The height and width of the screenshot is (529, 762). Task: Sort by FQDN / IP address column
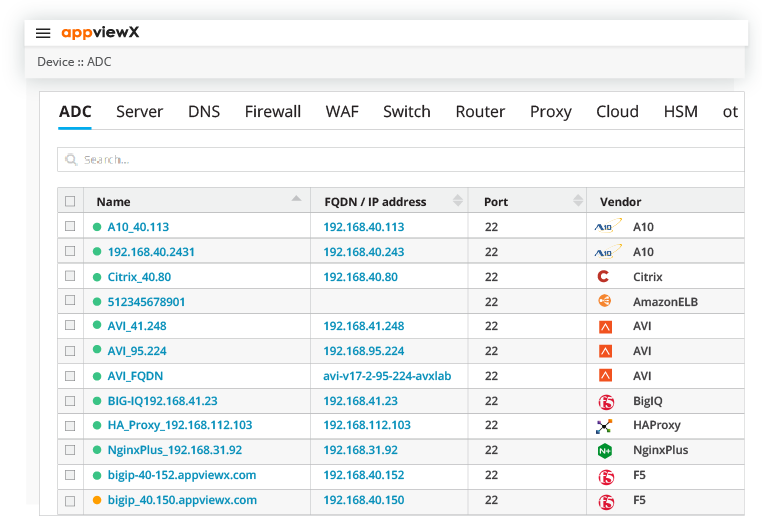coord(459,201)
